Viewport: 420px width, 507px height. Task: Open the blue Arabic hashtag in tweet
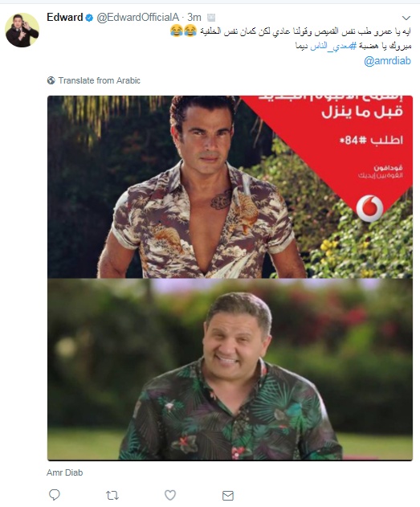pos(333,46)
